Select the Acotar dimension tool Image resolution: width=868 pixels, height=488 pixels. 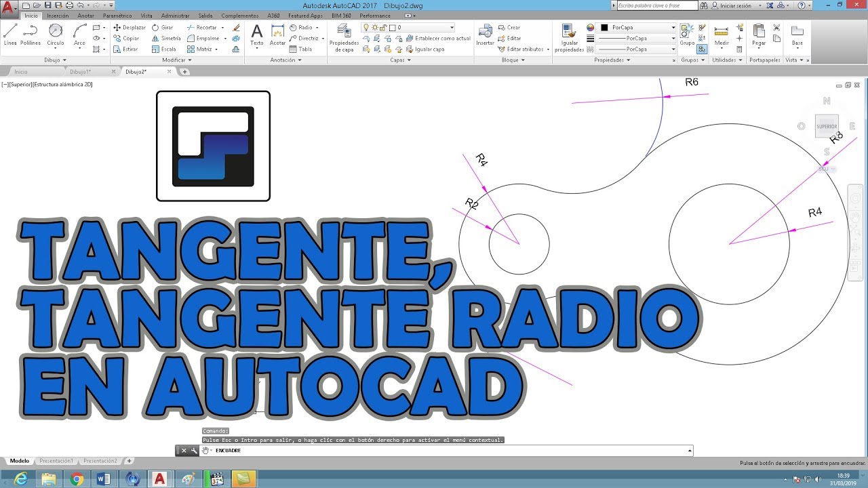tap(278, 35)
